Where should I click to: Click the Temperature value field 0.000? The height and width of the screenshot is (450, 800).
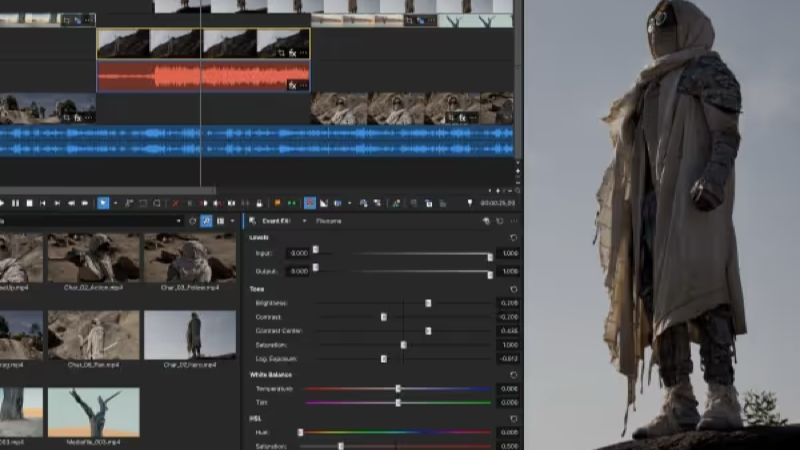(509, 389)
